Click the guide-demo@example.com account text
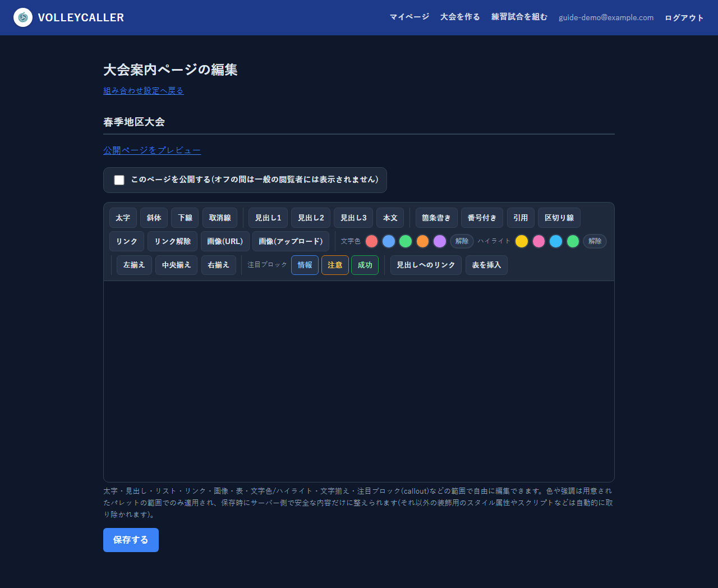 click(x=606, y=17)
